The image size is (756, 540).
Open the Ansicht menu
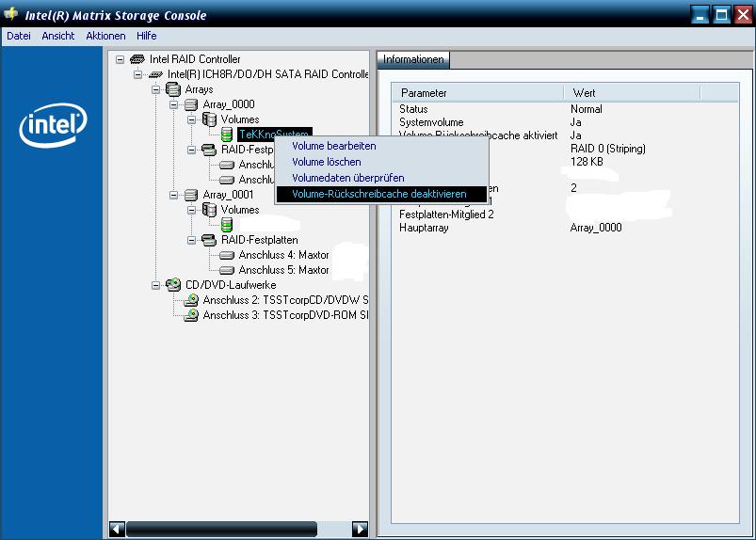57,36
